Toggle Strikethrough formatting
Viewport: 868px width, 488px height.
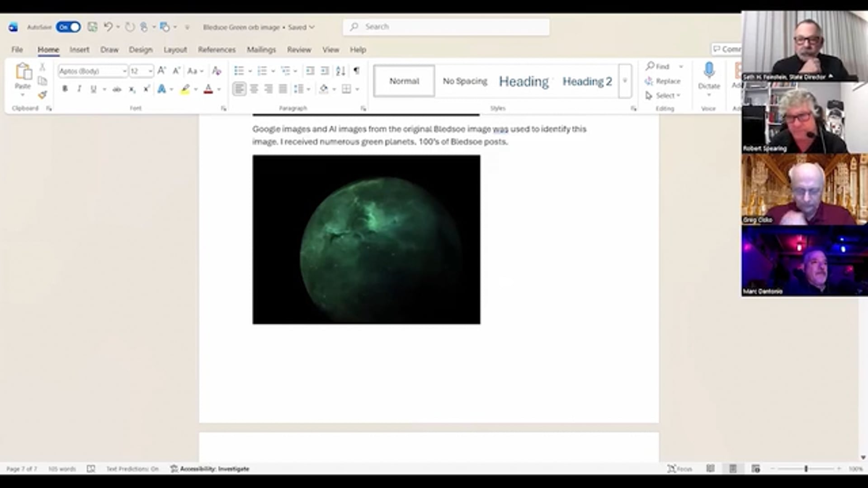[117, 89]
